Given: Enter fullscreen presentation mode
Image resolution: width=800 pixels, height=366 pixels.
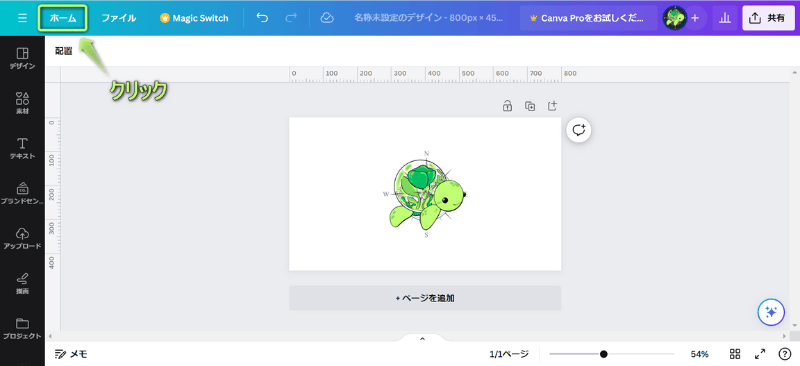Looking at the screenshot, I should (760, 354).
